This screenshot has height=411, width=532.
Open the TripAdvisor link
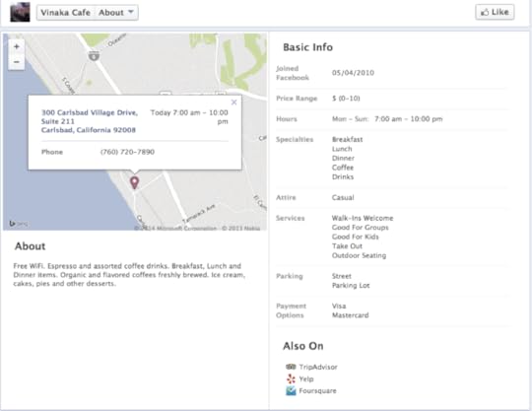(x=318, y=367)
